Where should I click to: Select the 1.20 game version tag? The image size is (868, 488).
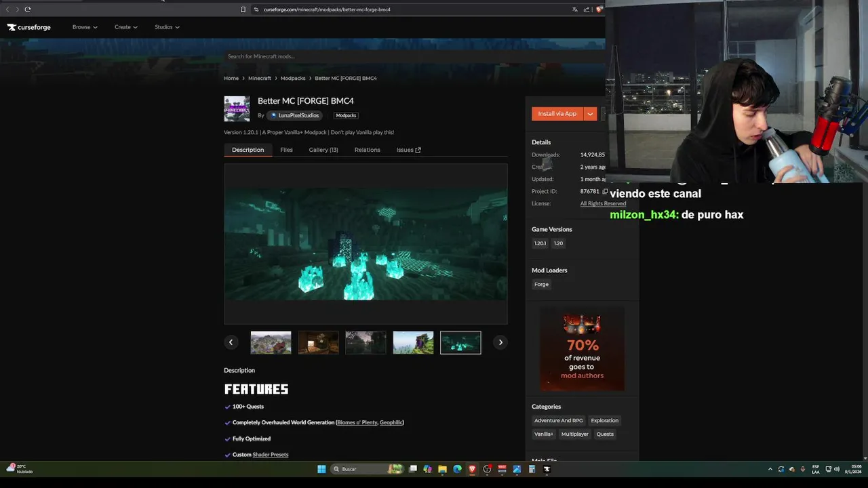558,243
